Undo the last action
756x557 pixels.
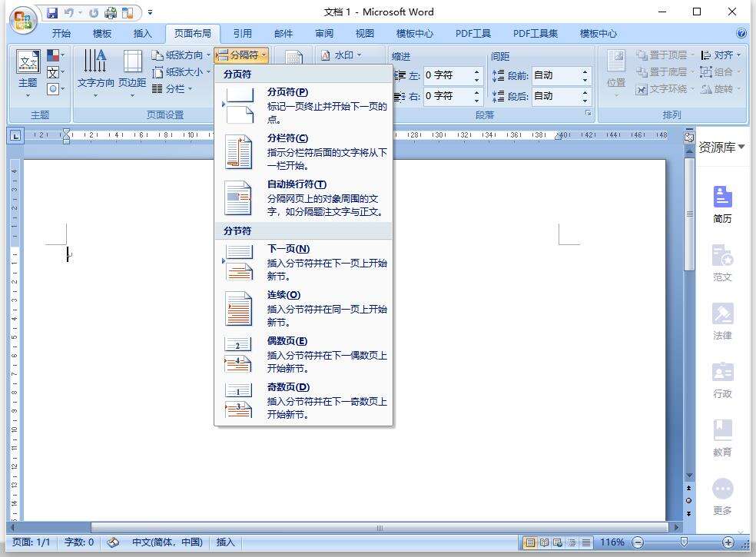click(x=69, y=13)
